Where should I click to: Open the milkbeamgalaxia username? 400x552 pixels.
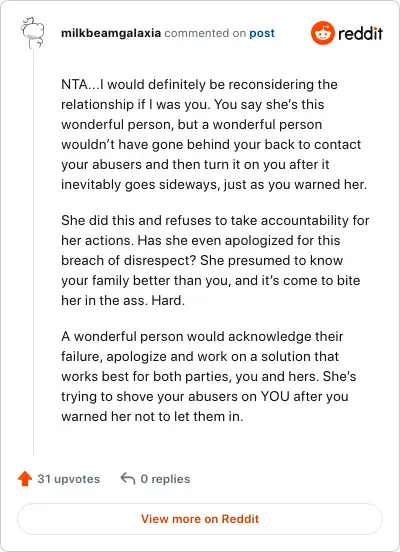point(111,33)
